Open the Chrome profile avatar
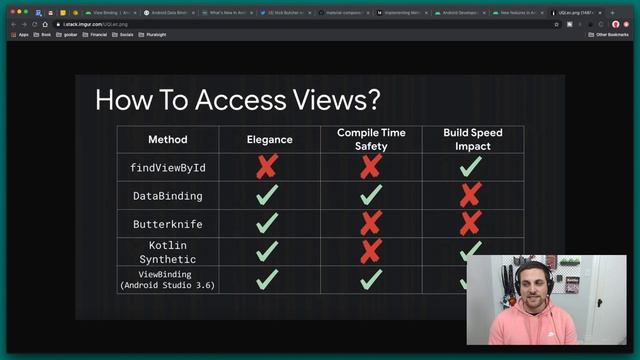Image resolution: width=640 pixels, height=360 pixels. [616, 24]
